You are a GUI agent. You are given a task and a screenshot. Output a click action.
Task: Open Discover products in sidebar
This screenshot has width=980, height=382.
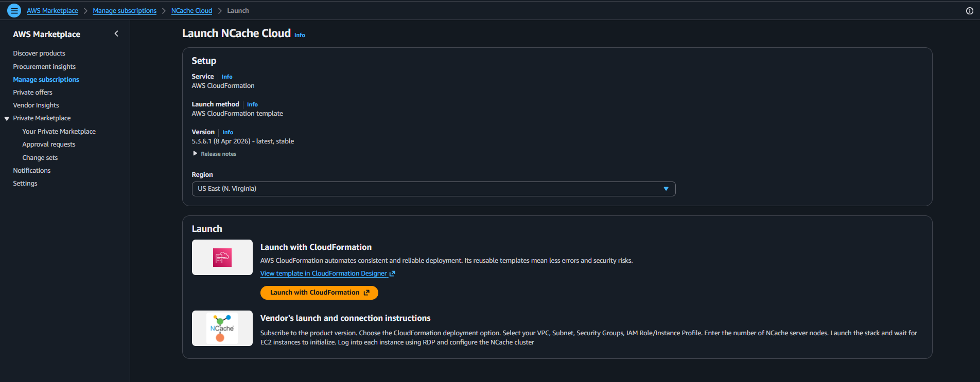coord(39,53)
